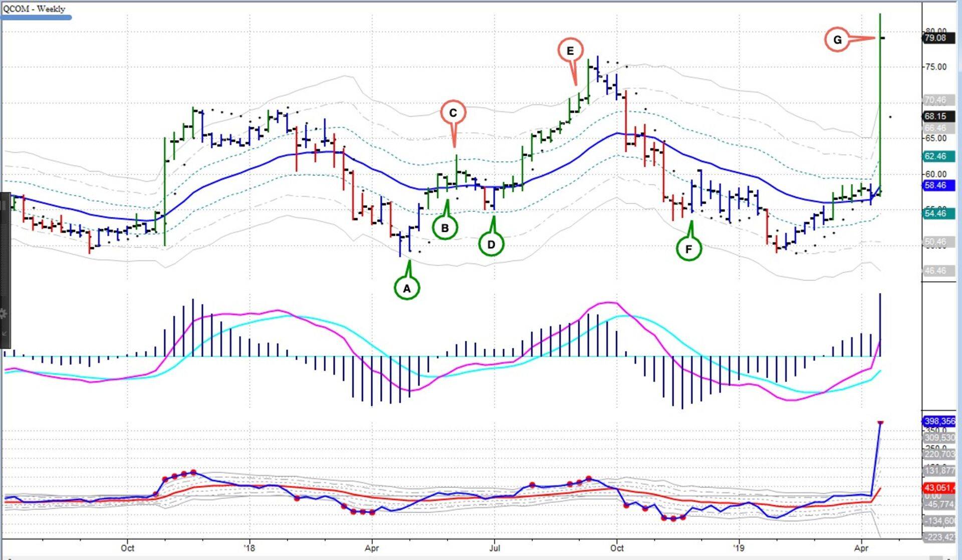Viewport: 962px width, 560px height.
Task: Click green annotation marker F
Action: (688, 249)
